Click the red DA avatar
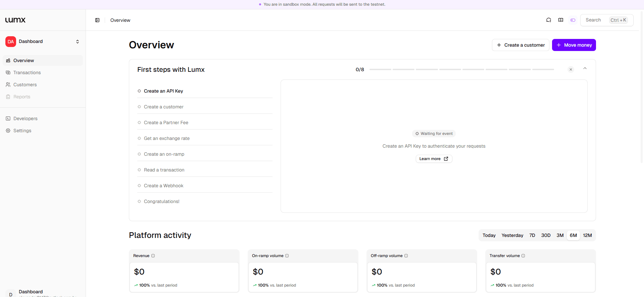Viewport: 644px width, 297px height. (11, 42)
